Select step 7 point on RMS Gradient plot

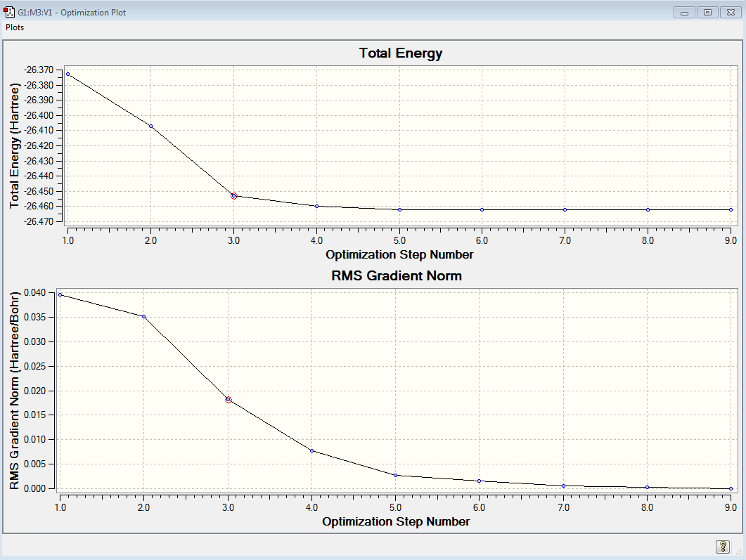(564, 486)
